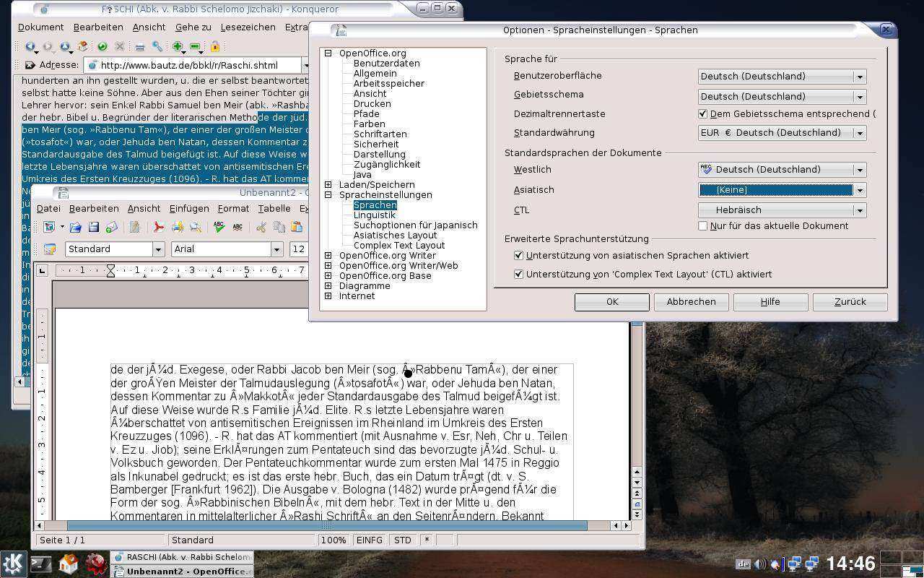The height and width of the screenshot is (578, 924).
Task: Open the paragraph style Standard dropdown
Action: pyautogui.click(x=158, y=249)
